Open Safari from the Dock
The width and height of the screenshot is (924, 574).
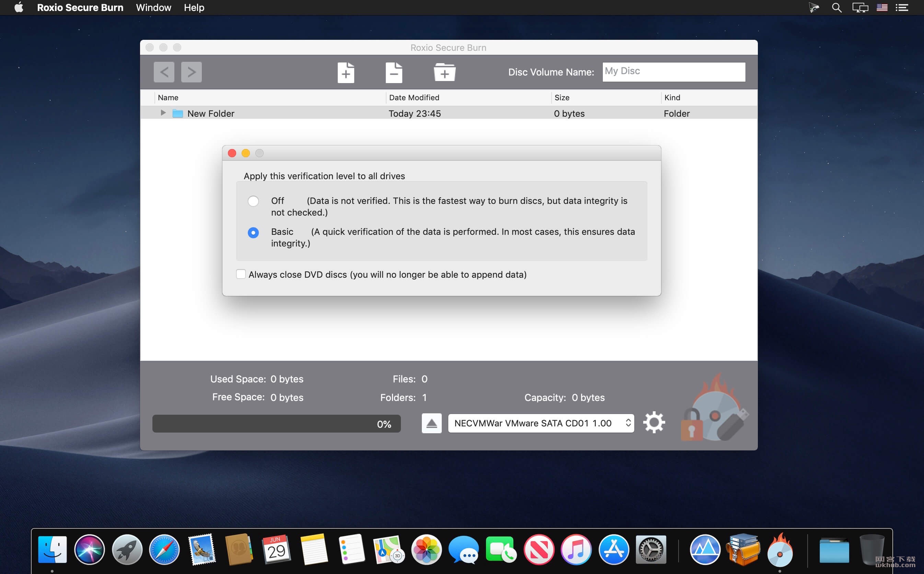164,550
